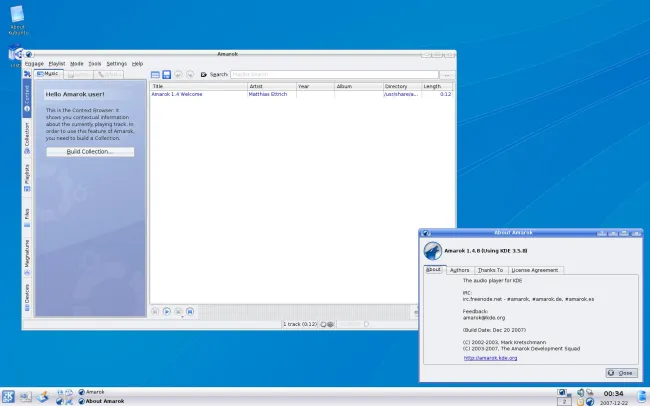Screen dimensions: 650x406
Task: Click the clear playlist toolbar icon
Action: click(x=155, y=75)
